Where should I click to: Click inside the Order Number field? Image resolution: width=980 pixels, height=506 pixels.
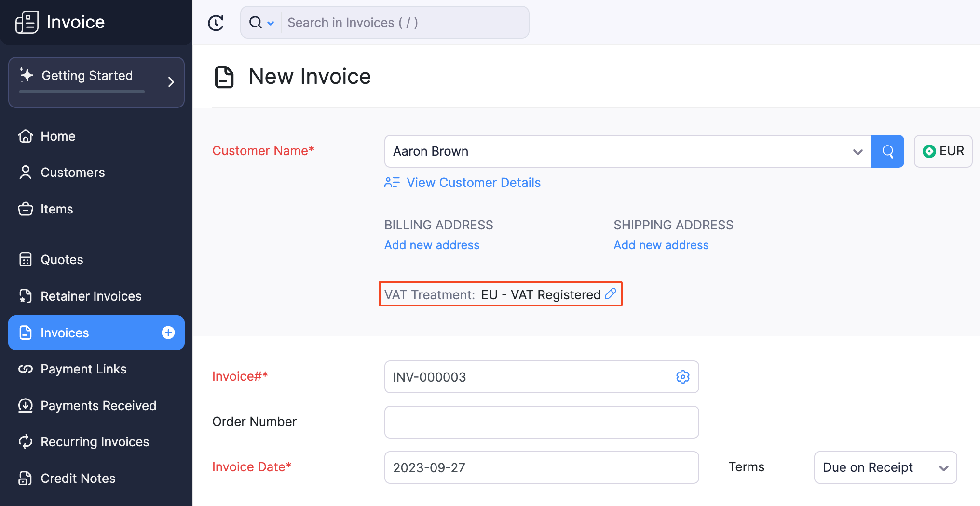[541, 422]
